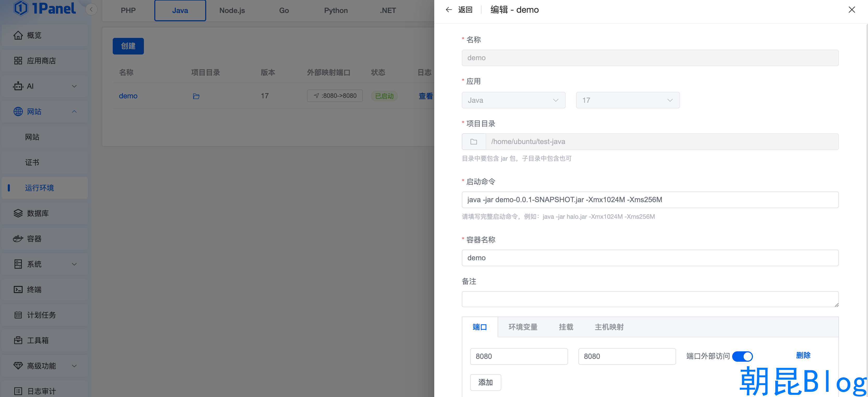Expand the AI sidebar submenu arrow
The height and width of the screenshot is (397, 868).
(75, 86)
